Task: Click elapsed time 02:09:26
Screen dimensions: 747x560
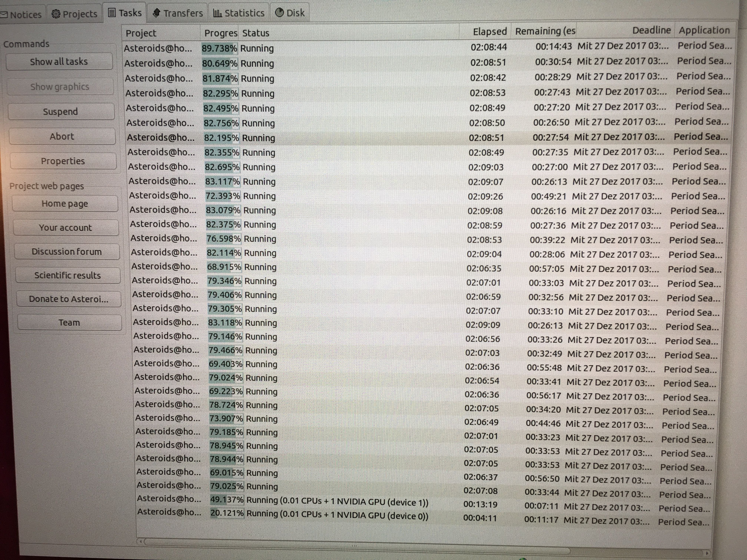Action: tap(485, 196)
